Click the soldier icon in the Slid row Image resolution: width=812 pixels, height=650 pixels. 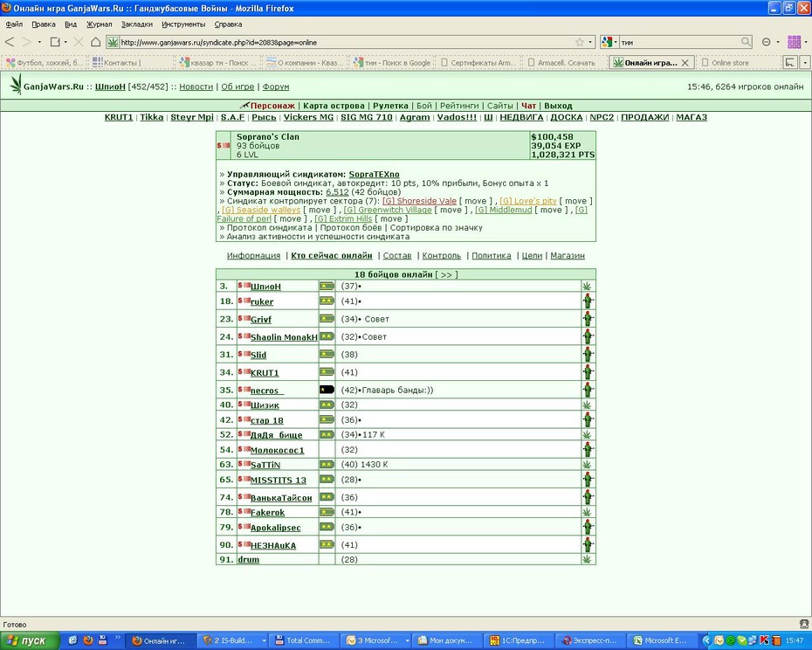pos(588,355)
